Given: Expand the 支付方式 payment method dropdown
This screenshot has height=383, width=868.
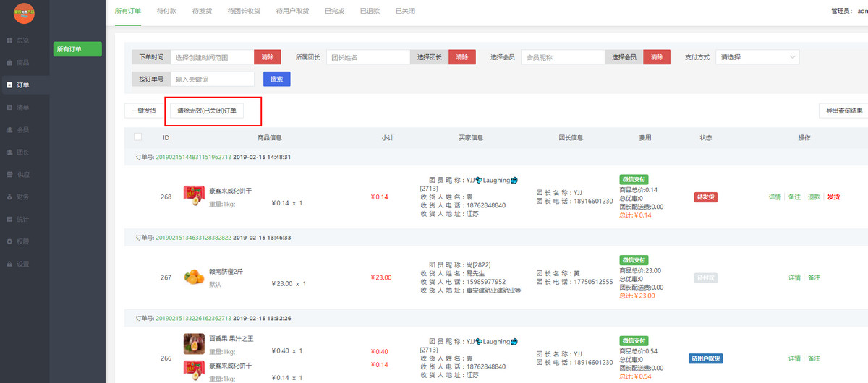Looking at the screenshot, I should click(757, 57).
